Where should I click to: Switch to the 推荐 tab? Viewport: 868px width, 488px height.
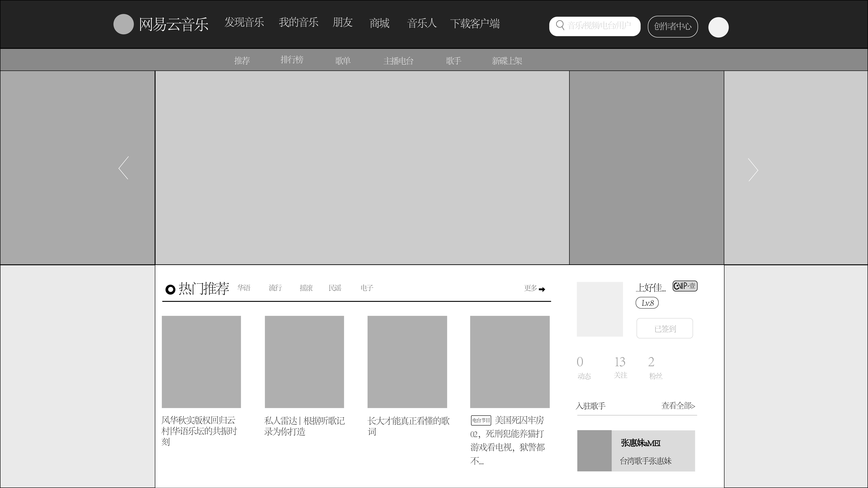point(242,61)
